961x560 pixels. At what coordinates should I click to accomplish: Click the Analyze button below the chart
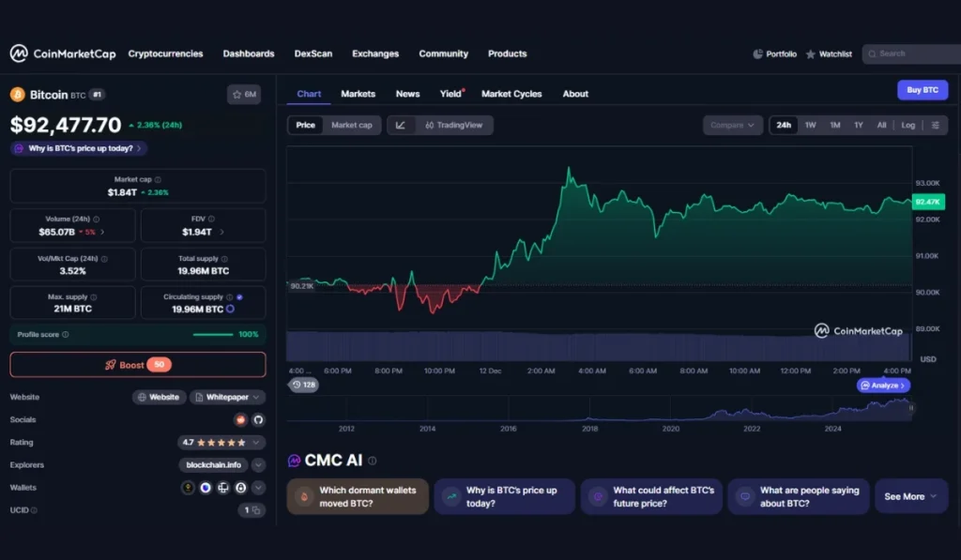click(x=882, y=385)
